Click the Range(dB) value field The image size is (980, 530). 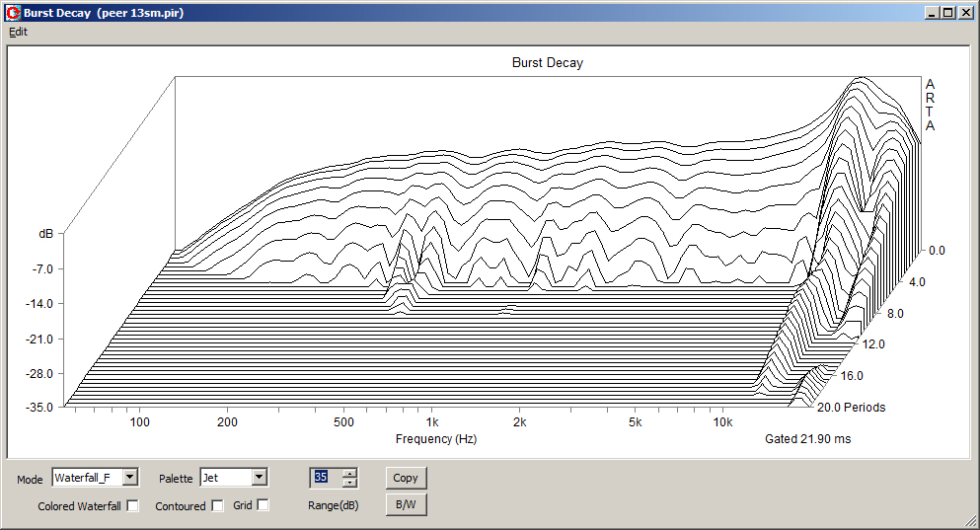coord(325,478)
